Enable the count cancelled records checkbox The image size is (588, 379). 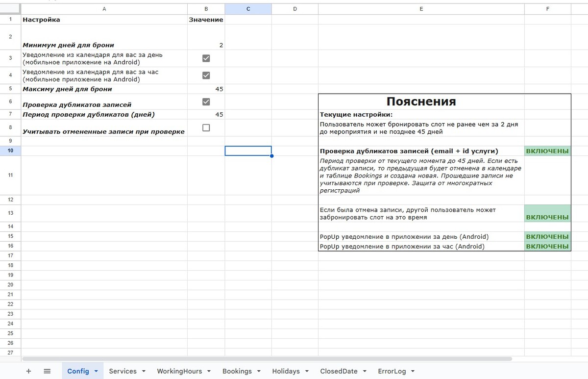(x=206, y=127)
